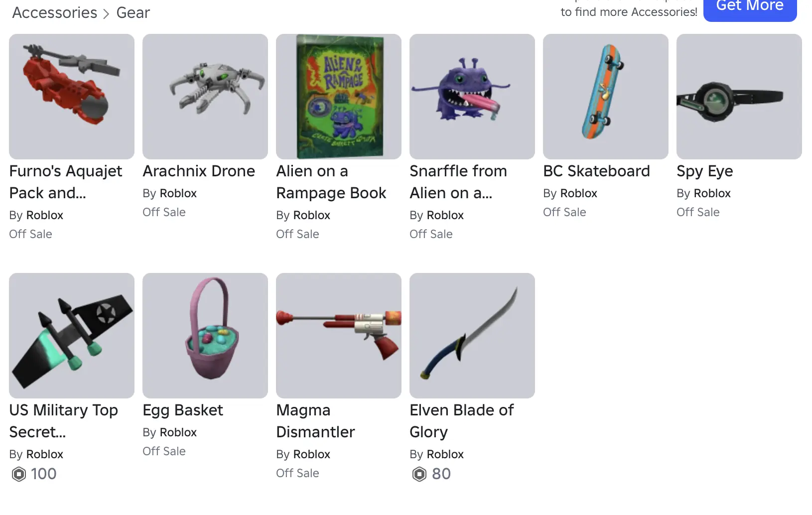The height and width of the screenshot is (515, 812).
Task: Click the Arachnix Drone image
Action: [x=205, y=97]
